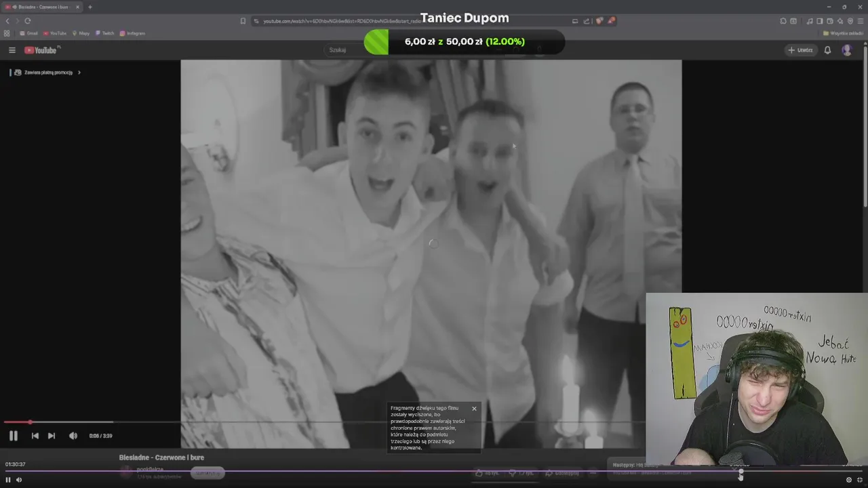Open the outer stream player settings gear
The image size is (868, 488).
848,480
